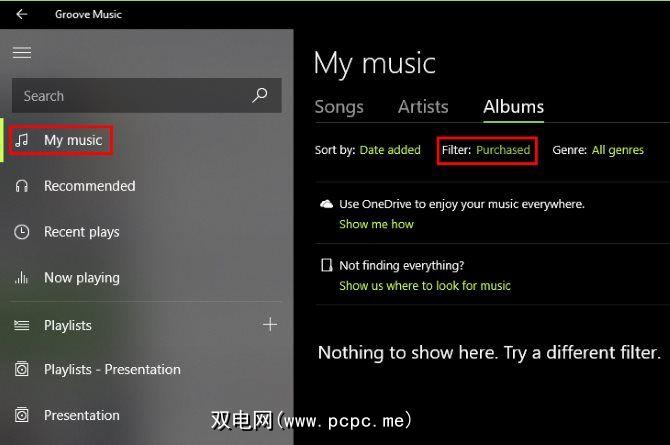Click Show us where to look for music
The height and width of the screenshot is (445, 670).
click(x=425, y=286)
